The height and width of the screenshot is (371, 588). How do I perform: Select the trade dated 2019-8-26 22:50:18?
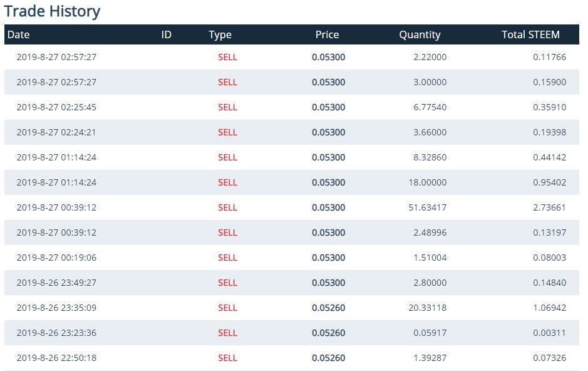click(x=292, y=358)
